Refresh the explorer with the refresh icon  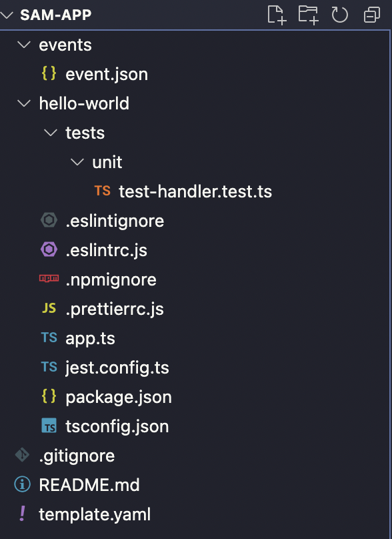339,15
